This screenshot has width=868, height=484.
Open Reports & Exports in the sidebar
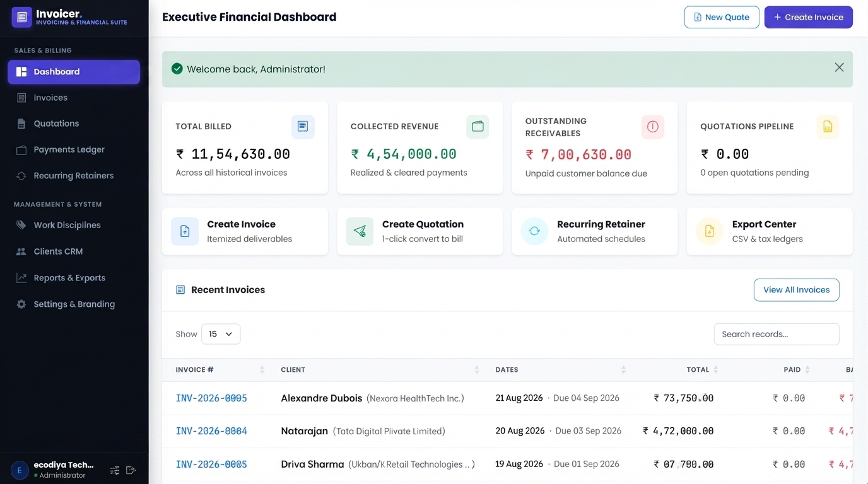click(x=74, y=278)
